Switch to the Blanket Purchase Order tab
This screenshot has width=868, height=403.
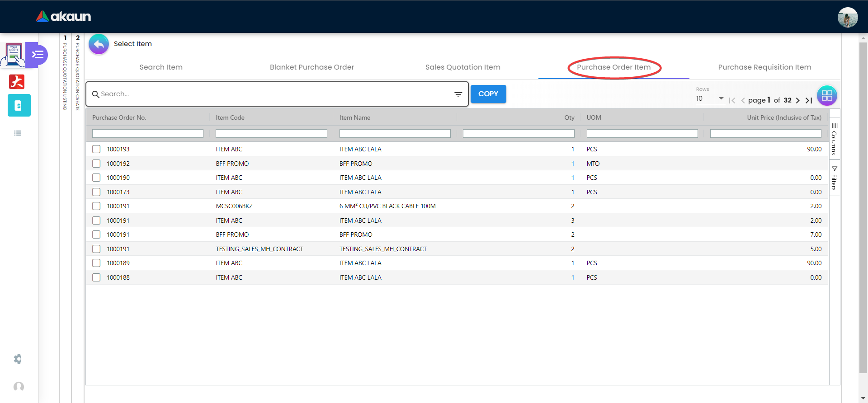[x=311, y=67]
